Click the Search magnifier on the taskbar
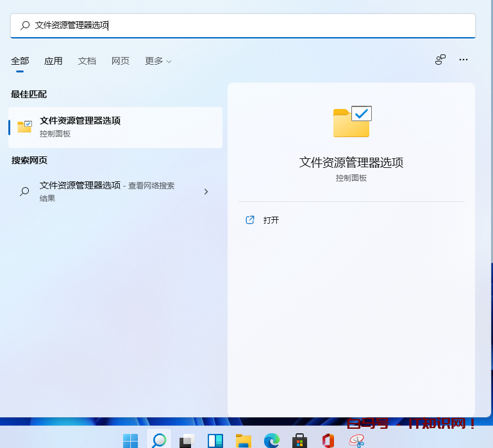This screenshot has width=493, height=448. (159, 440)
